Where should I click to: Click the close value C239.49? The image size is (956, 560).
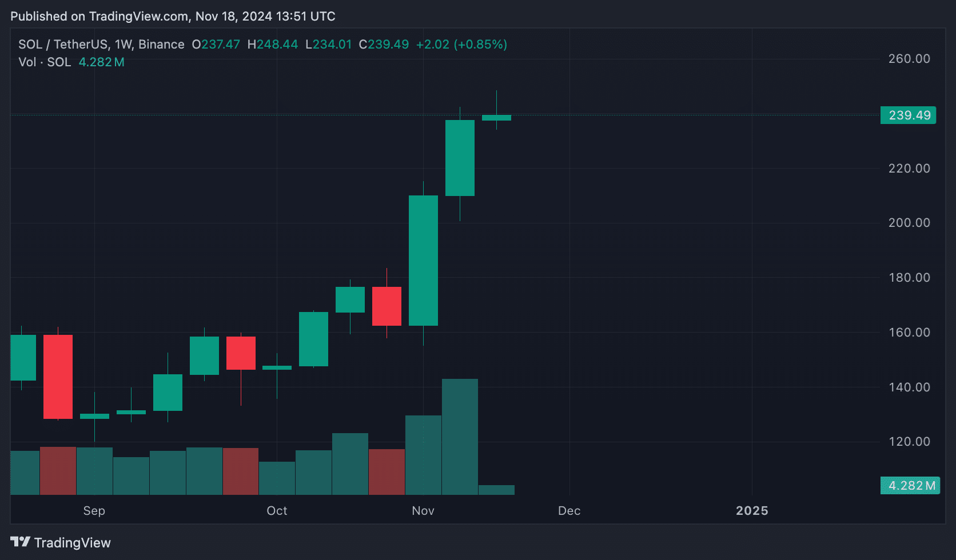point(384,45)
